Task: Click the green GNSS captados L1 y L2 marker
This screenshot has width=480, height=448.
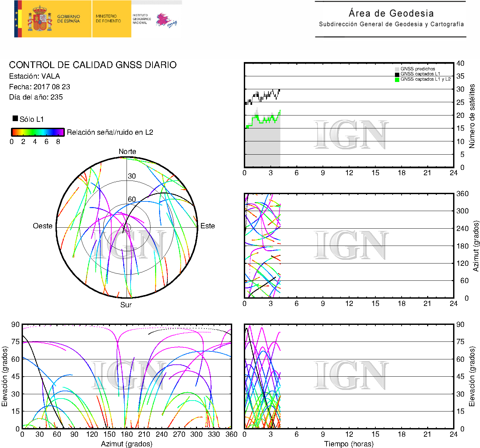Action: coord(397,80)
